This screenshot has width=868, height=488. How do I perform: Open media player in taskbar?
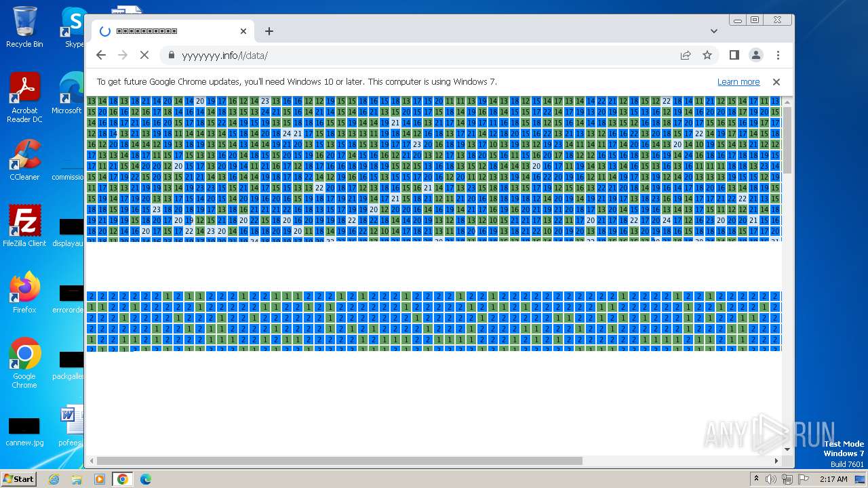[100, 479]
